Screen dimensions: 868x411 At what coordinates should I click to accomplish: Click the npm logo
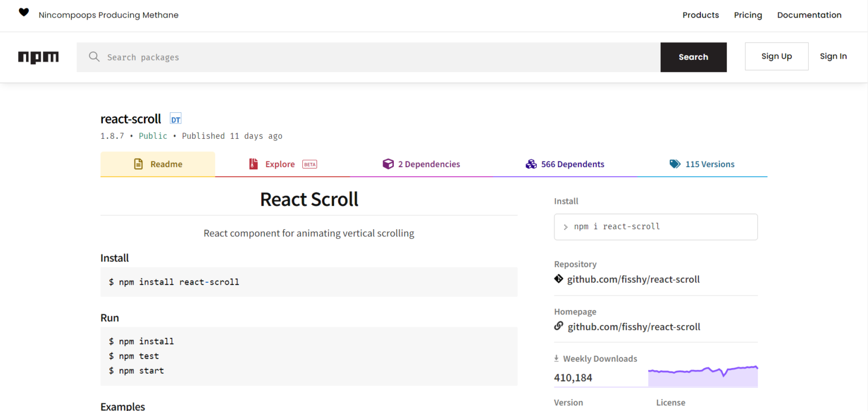pos(38,56)
